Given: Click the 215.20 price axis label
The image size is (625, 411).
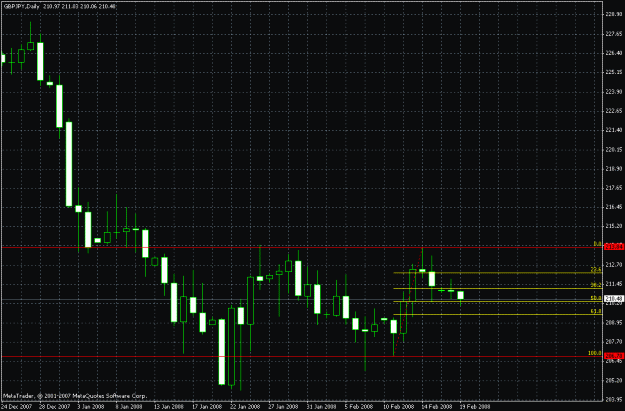Looking at the screenshot, I should (x=614, y=226).
